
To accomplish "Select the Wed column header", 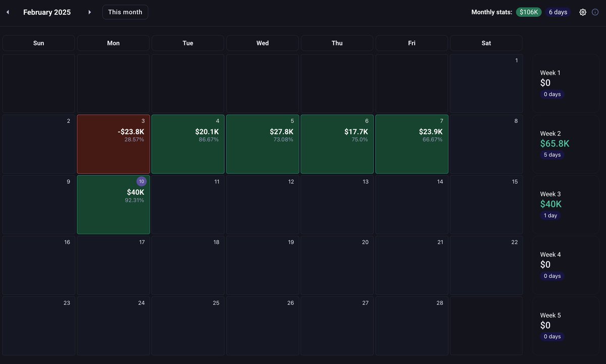I will tap(263, 43).
